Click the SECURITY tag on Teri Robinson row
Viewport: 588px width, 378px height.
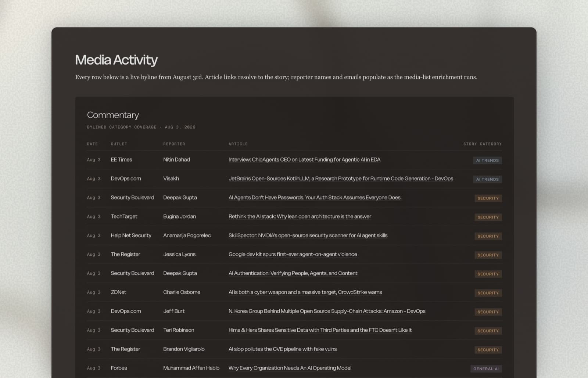click(488, 331)
